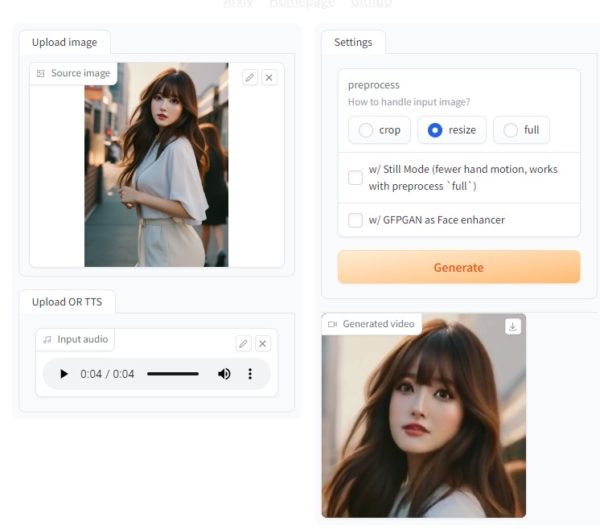
Task: Click the edit pencil icon on Input audio
Action: point(243,343)
